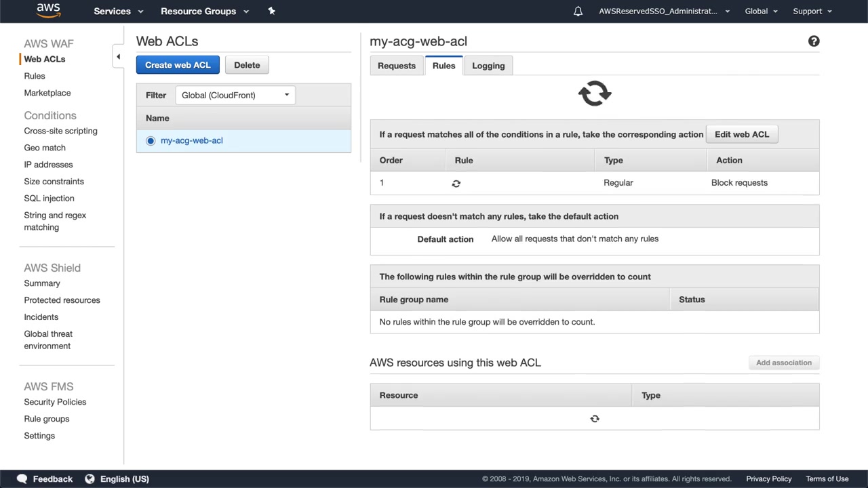Screen dimensions: 868x488
Task: Switch to the Logging tab
Action: [x=488, y=66]
